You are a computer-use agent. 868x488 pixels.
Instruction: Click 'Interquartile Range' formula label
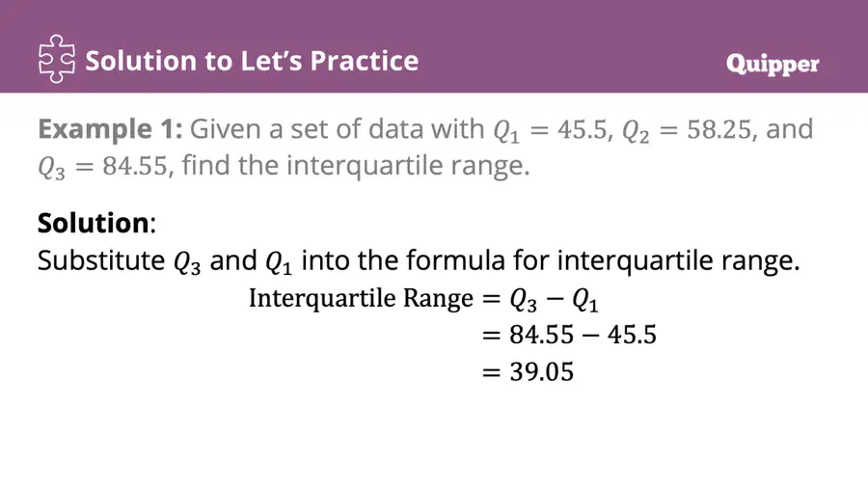(x=361, y=299)
